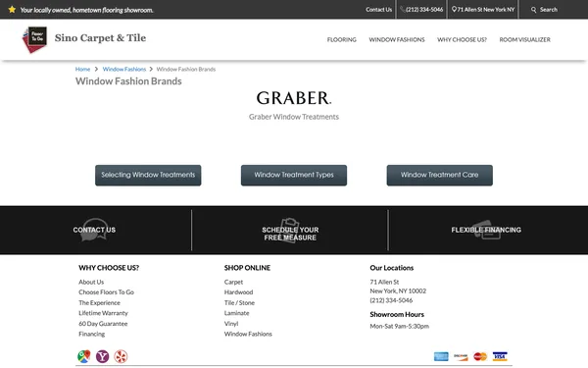Click the SHOP ONLINE footer heading
Screen dimensions: 588x368
(x=247, y=268)
